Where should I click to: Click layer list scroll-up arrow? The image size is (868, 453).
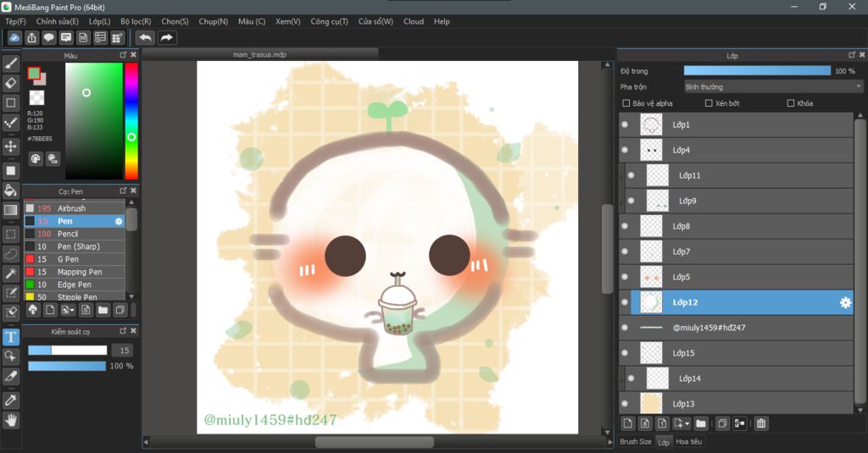[x=860, y=115]
